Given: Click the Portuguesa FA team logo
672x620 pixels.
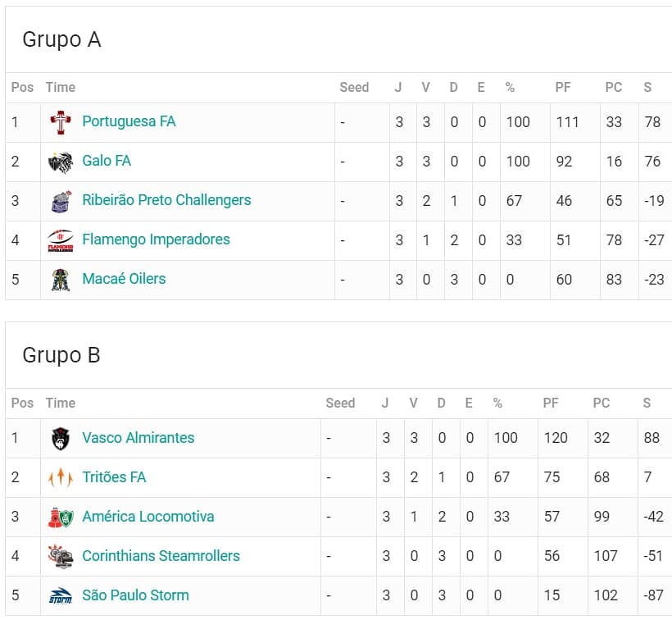Looking at the screenshot, I should pos(61,122).
